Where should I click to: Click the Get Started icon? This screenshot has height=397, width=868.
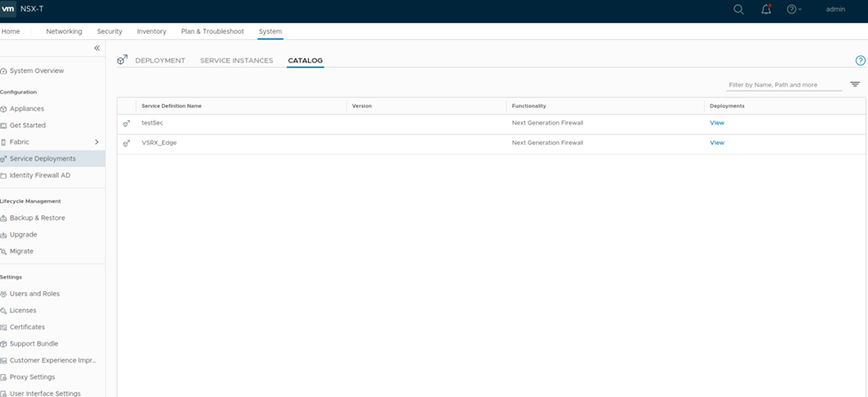coord(4,126)
